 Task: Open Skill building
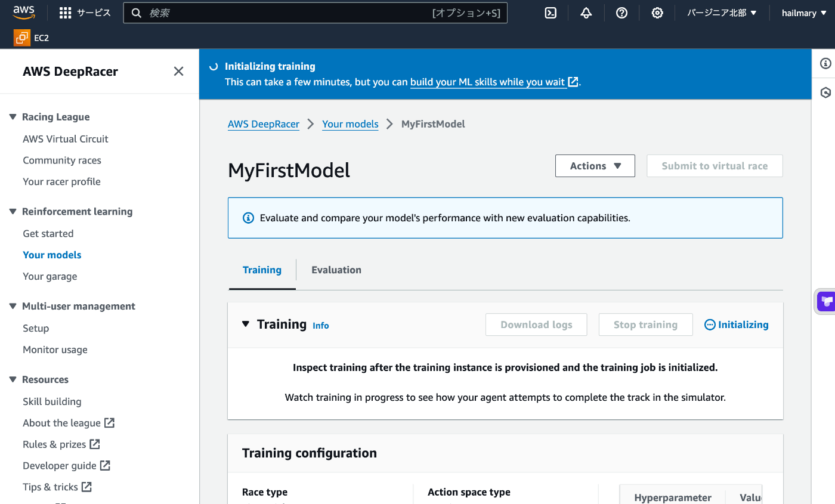click(52, 402)
